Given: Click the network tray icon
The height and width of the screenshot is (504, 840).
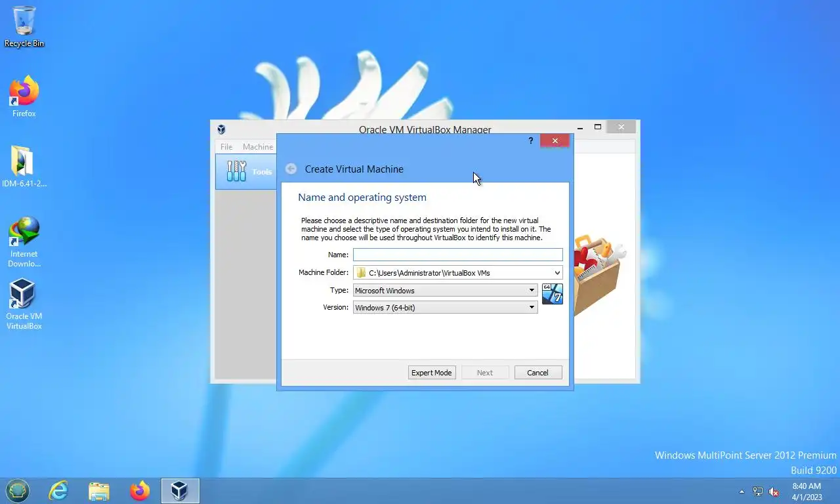Looking at the screenshot, I should tap(758, 491).
